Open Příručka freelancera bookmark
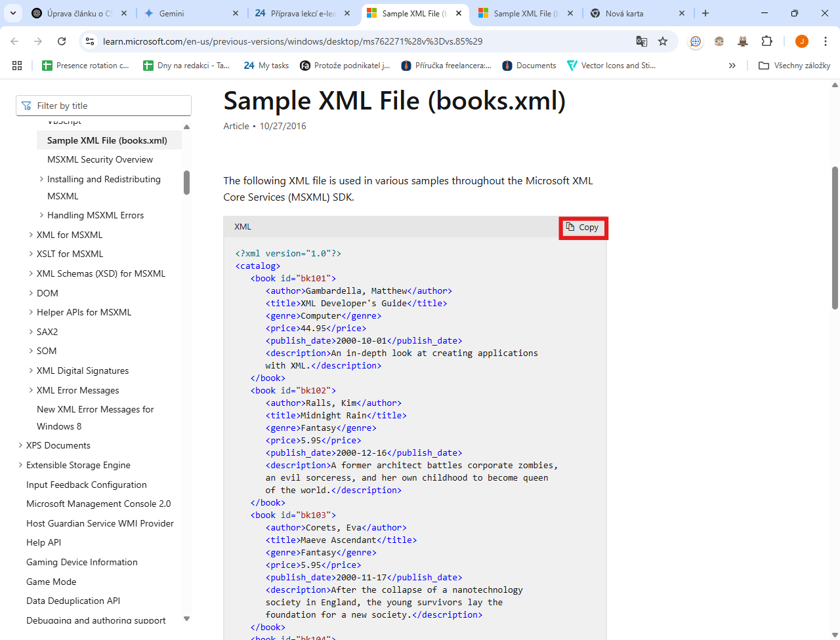Image resolution: width=840 pixels, height=640 pixels. (447, 66)
